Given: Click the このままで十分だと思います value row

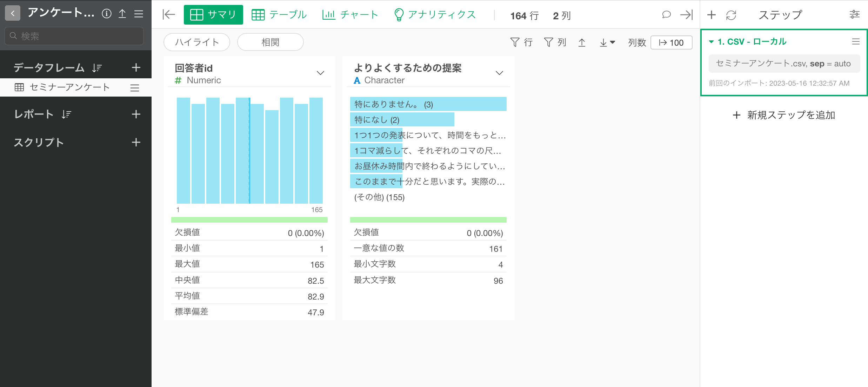Looking at the screenshot, I should (428, 182).
